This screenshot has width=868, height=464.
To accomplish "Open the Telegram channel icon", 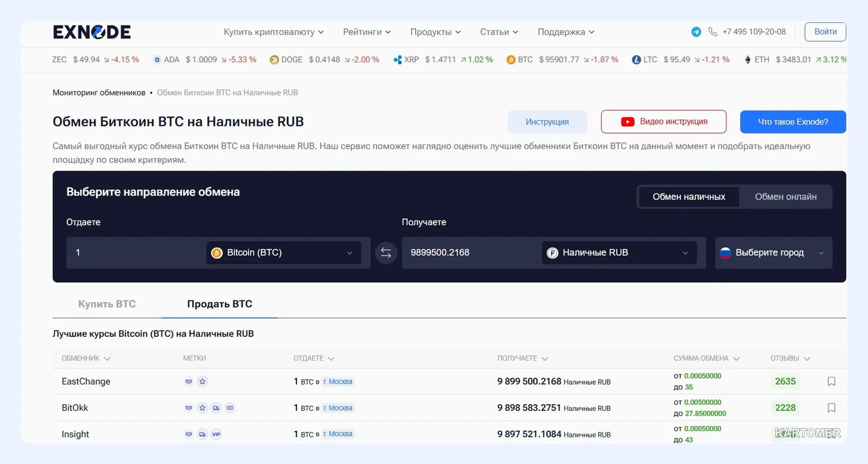I will point(696,32).
